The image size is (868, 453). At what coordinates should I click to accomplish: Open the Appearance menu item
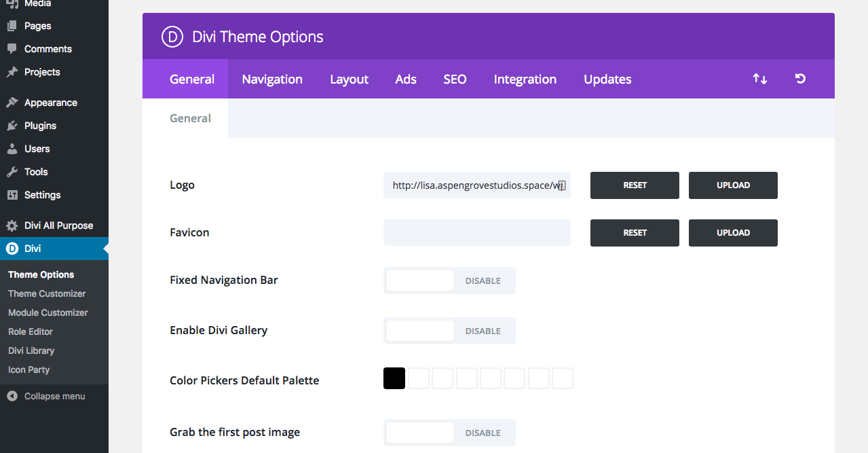[54, 103]
